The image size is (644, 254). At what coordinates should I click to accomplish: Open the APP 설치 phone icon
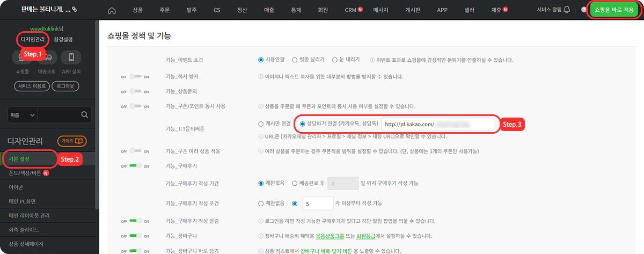tap(71, 57)
